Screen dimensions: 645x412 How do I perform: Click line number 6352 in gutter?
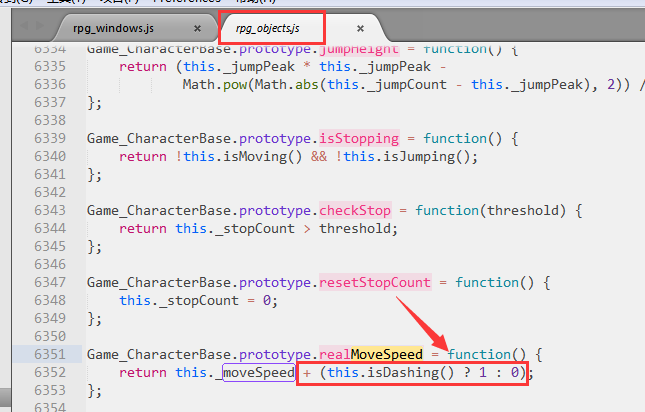[50, 372]
